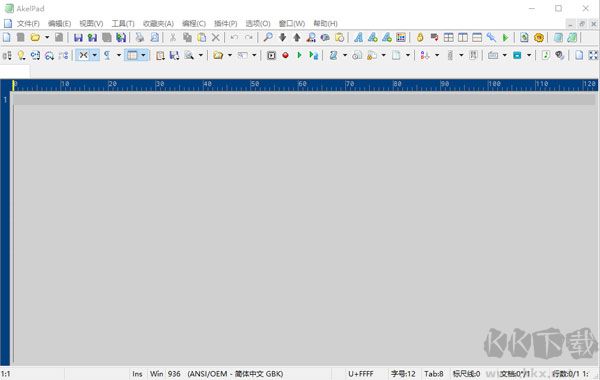Image resolution: width=600 pixels, height=380 pixels.
Task: Click the red record macro button
Action: (x=285, y=55)
